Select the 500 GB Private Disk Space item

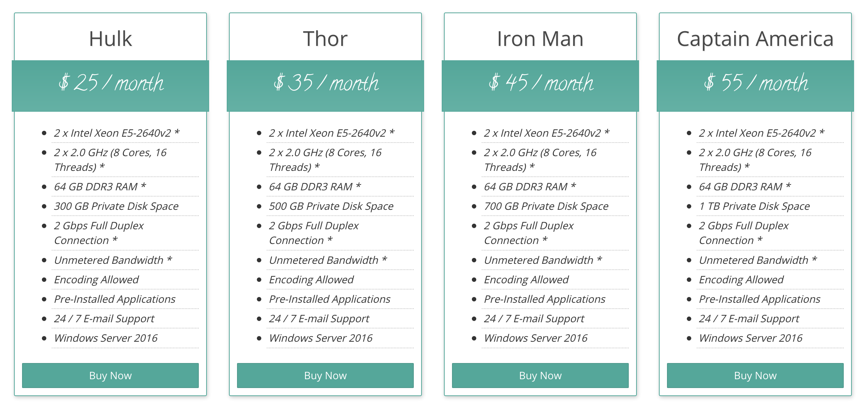tap(331, 206)
